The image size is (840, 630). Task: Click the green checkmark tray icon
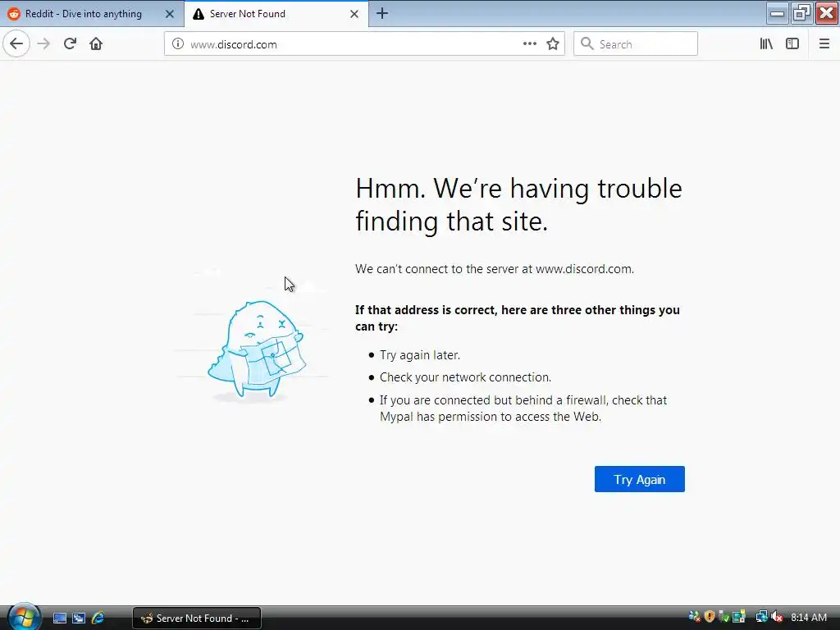724,617
